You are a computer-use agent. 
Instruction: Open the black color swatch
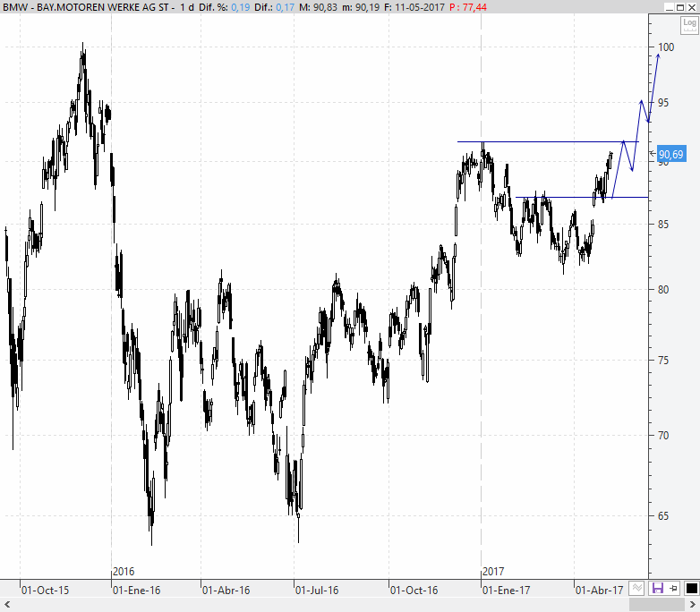point(691,589)
